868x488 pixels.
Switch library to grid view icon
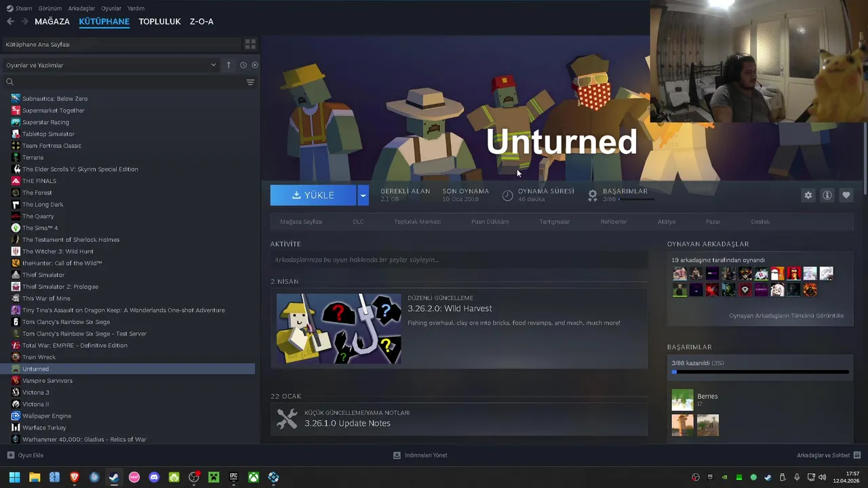(x=250, y=44)
